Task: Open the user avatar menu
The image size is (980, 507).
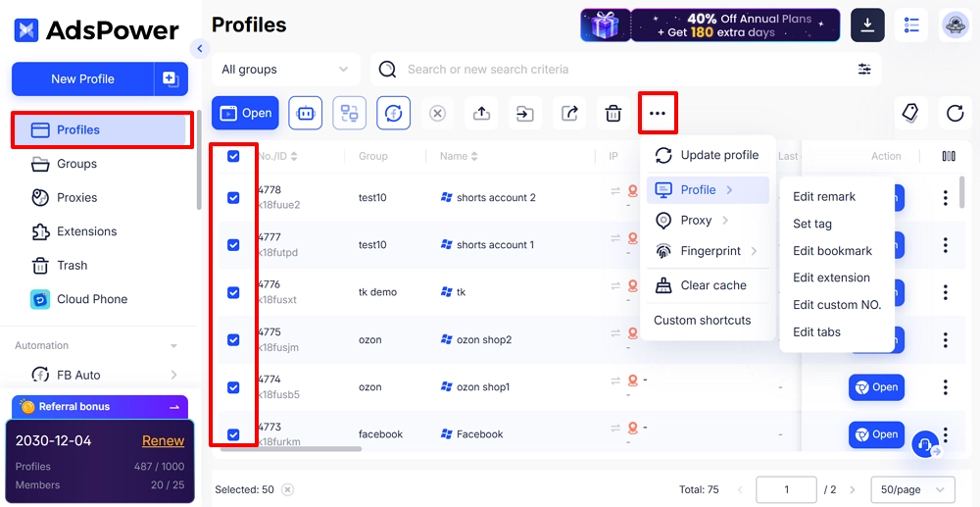Action: coord(956,25)
